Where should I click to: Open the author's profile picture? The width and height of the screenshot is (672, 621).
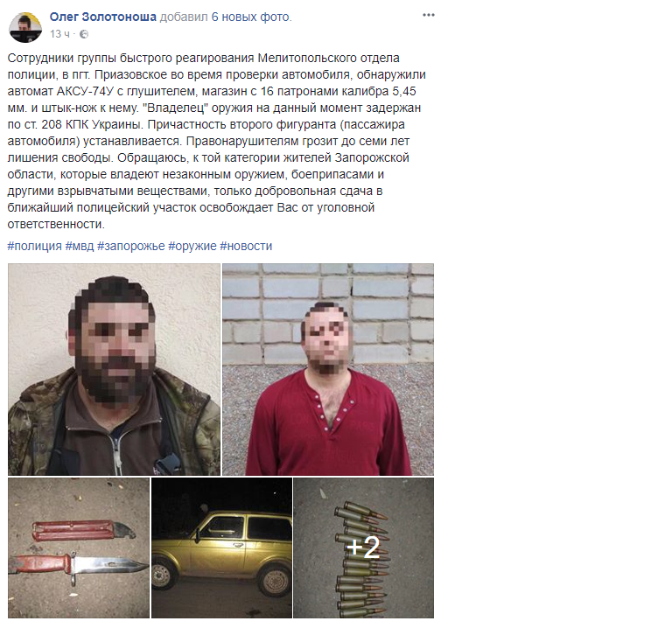pyautogui.click(x=25, y=27)
